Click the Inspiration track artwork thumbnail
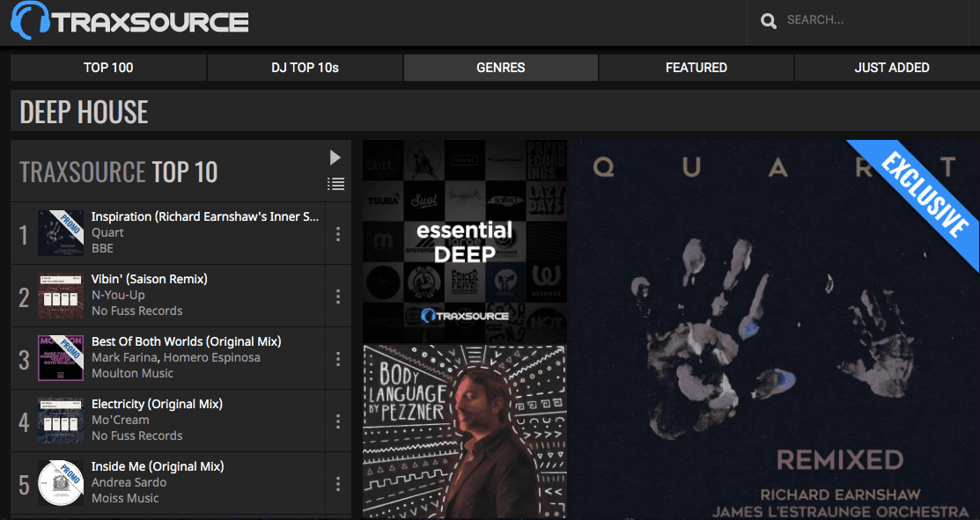 pos(61,233)
